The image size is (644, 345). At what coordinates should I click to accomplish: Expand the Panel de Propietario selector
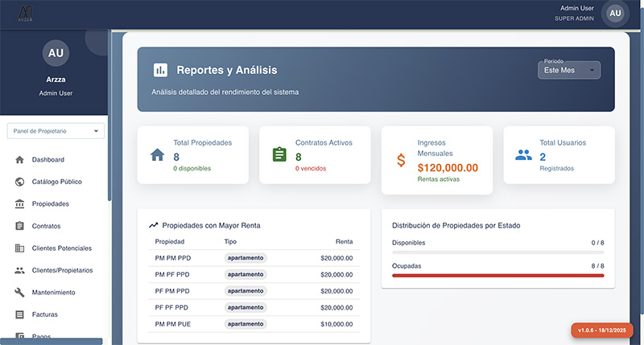[x=56, y=130]
